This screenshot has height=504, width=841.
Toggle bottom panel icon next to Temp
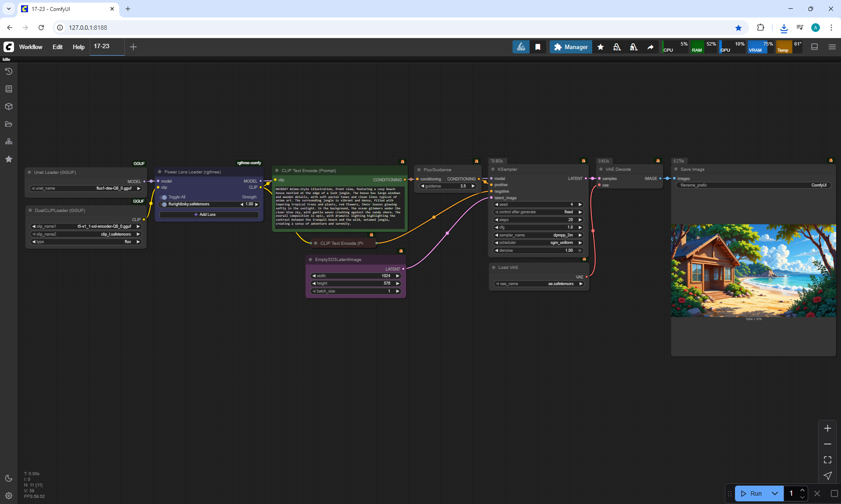814,47
